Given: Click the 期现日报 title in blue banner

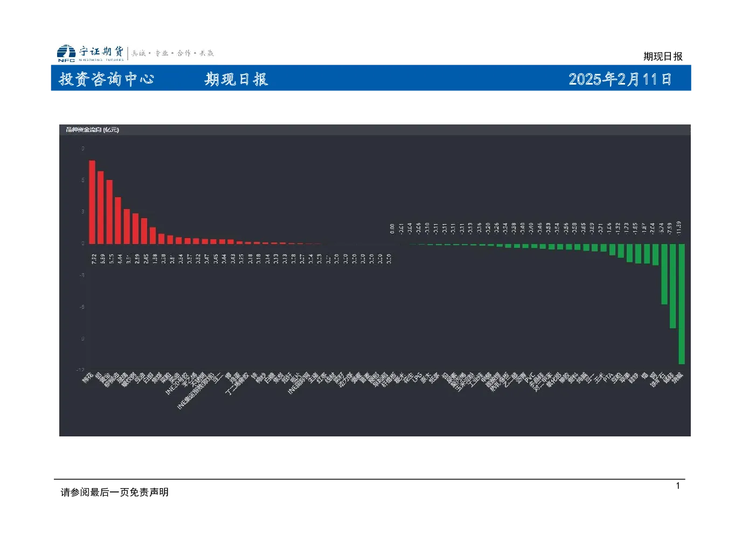Looking at the screenshot, I should (x=236, y=79).
